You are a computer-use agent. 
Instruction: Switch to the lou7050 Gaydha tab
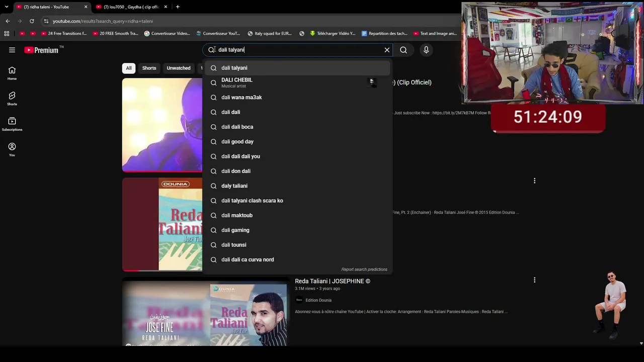[x=131, y=7]
